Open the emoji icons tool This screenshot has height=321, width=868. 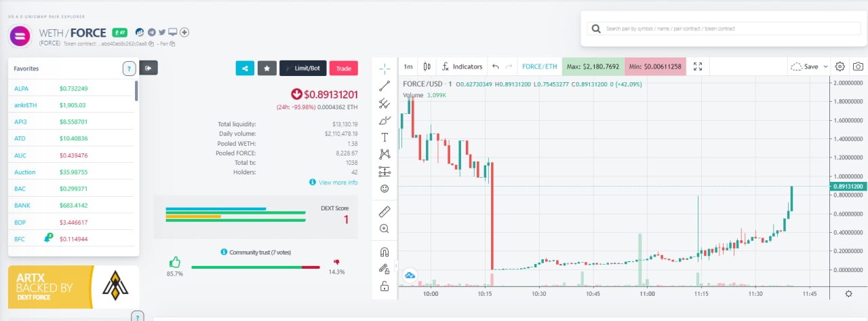(x=384, y=188)
